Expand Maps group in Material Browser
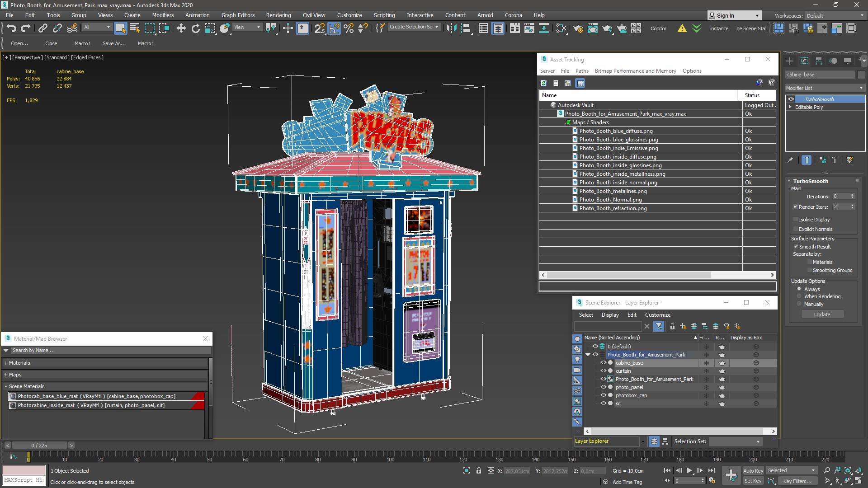 point(6,375)
